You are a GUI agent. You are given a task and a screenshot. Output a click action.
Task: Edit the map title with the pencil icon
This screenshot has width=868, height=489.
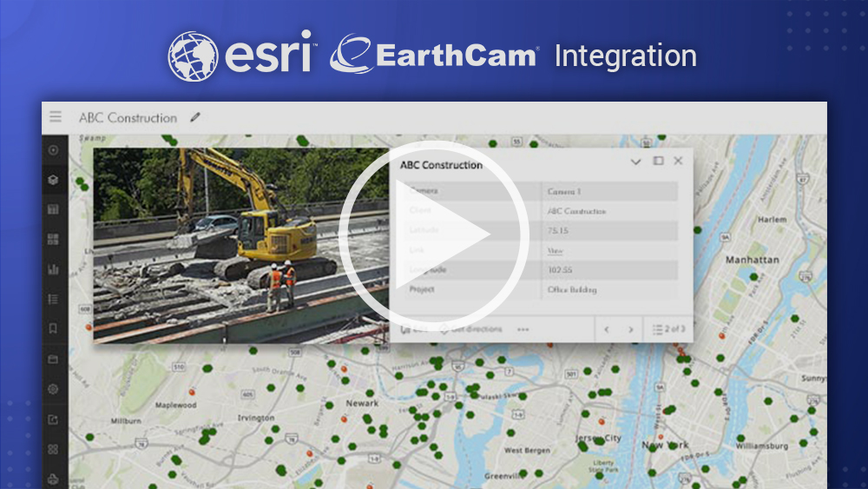tap(194, 117)
